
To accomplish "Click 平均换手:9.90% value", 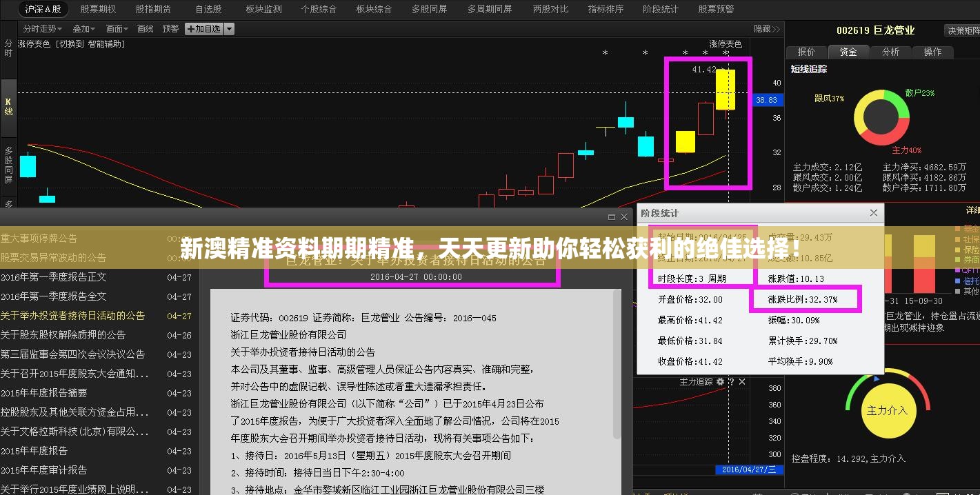I will [x=801, y=361].
